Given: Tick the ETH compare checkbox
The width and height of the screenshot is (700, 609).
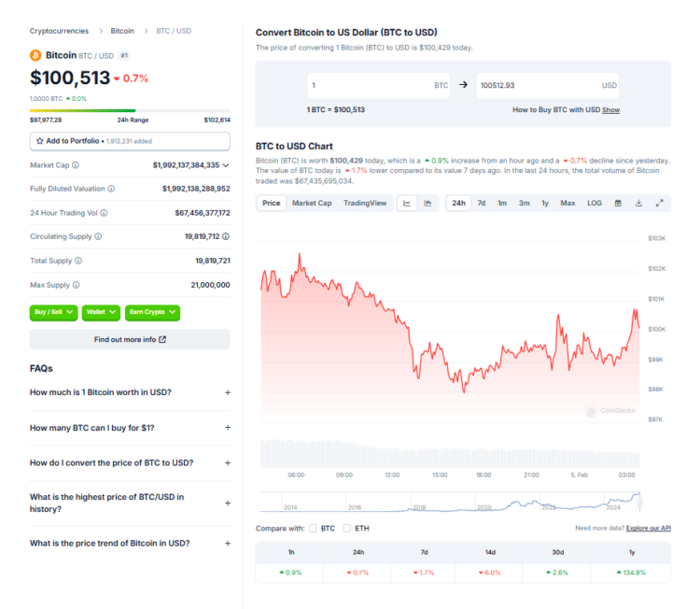Looking at the screenshot, I should [347, 528].
